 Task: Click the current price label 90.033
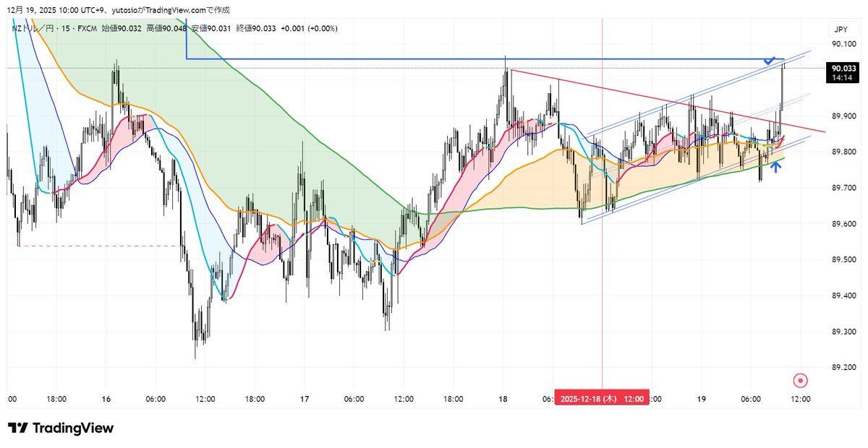point(844,69)
